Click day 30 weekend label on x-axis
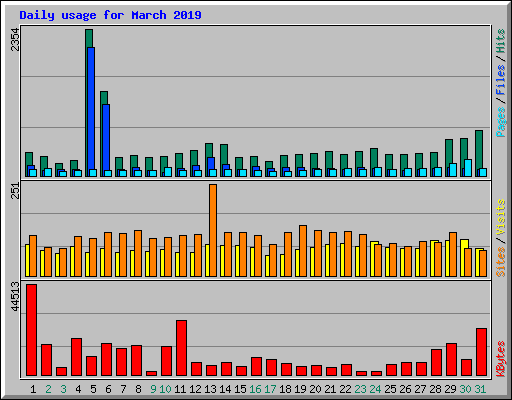The image size is (512, 400). [465, 389]
